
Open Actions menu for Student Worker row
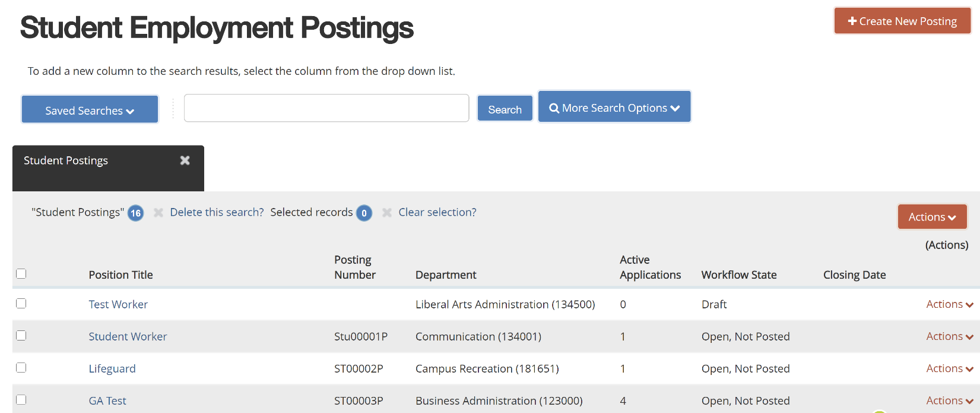click(949, 336)
